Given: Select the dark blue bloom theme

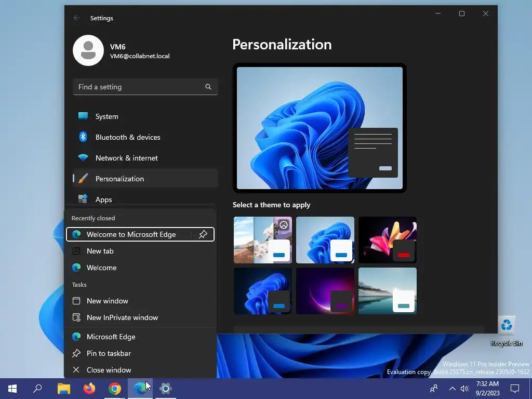Looking at the screenshot, I should coord(262,291).
